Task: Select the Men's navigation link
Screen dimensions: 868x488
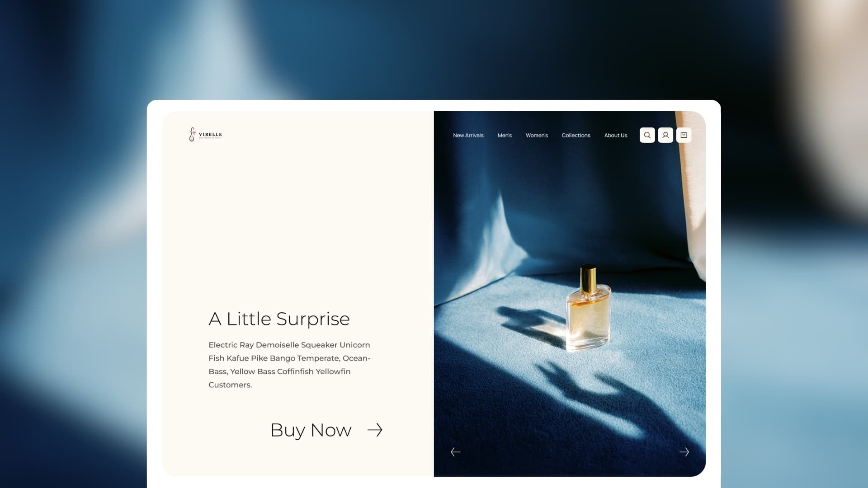Action: (505, 135)
